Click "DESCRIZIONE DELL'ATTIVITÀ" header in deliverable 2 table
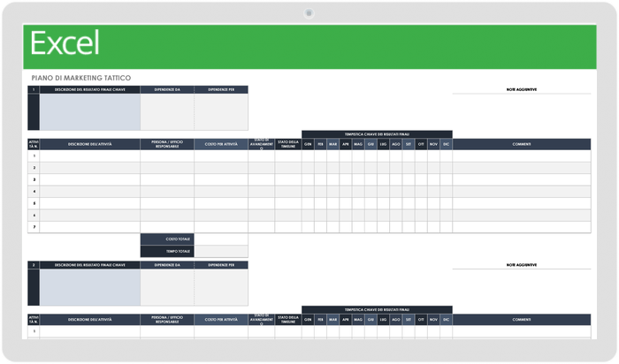The width and height of the screenshot is (619, 364). (89, 320)
